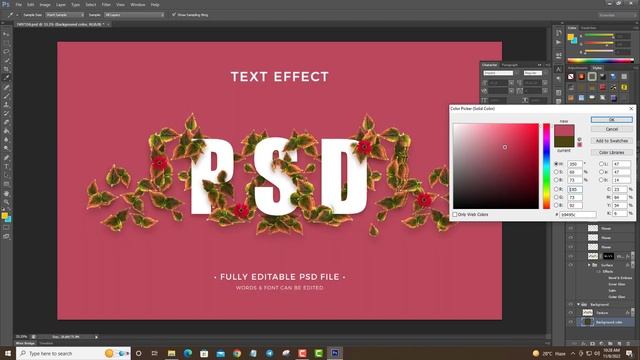Select the Move tool
Image resolution: width=640 pixels, height=360 pixels.
[6, 34]
